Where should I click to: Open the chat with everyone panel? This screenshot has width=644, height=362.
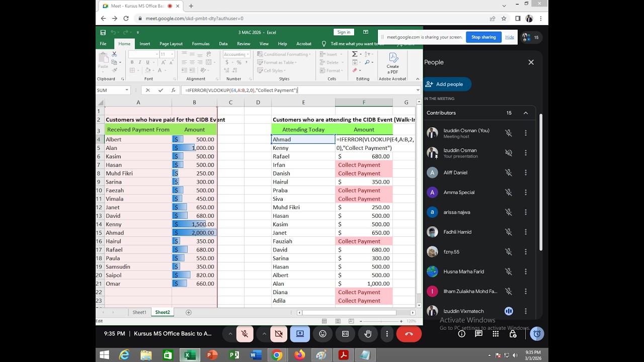(478, 333)
